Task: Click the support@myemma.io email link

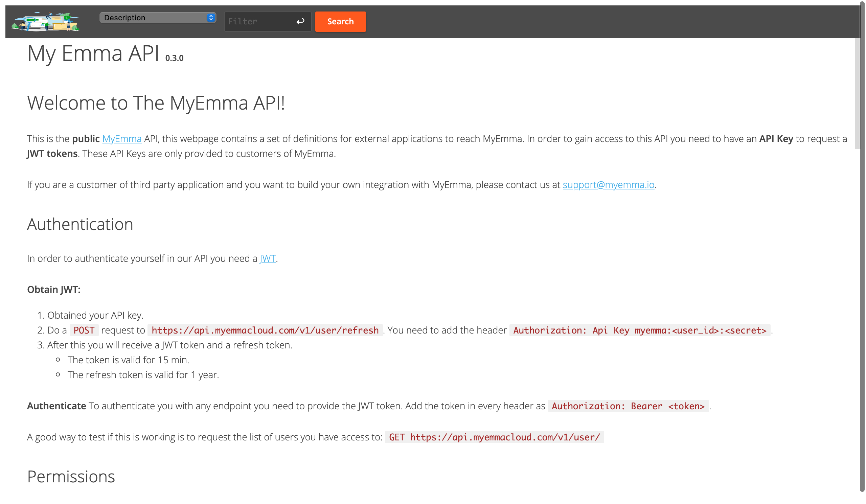Action: [x=608, y=185]
